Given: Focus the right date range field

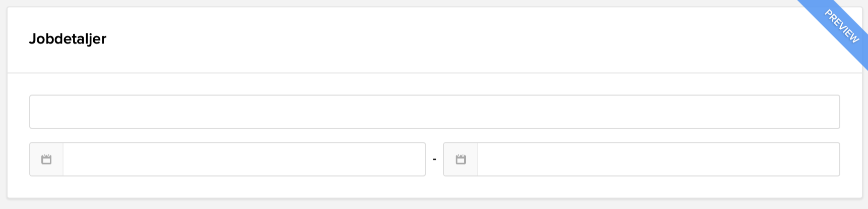Looking at the screenshot, I should tap(658, 160).
